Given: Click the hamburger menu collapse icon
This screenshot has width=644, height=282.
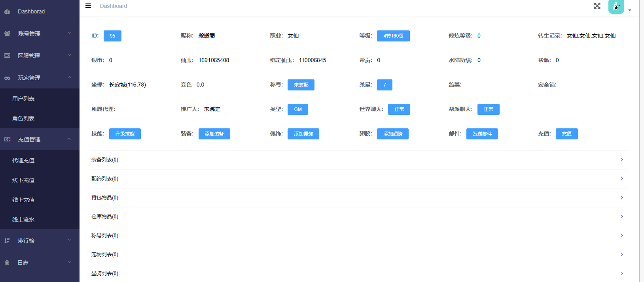Looking at the screenshot, I should point(88,6).
